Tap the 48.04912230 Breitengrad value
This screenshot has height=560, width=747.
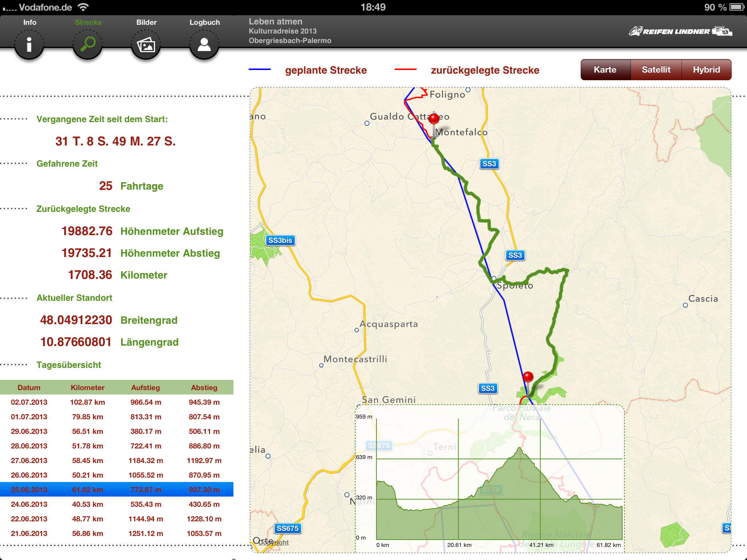click(x=76, y=320)
